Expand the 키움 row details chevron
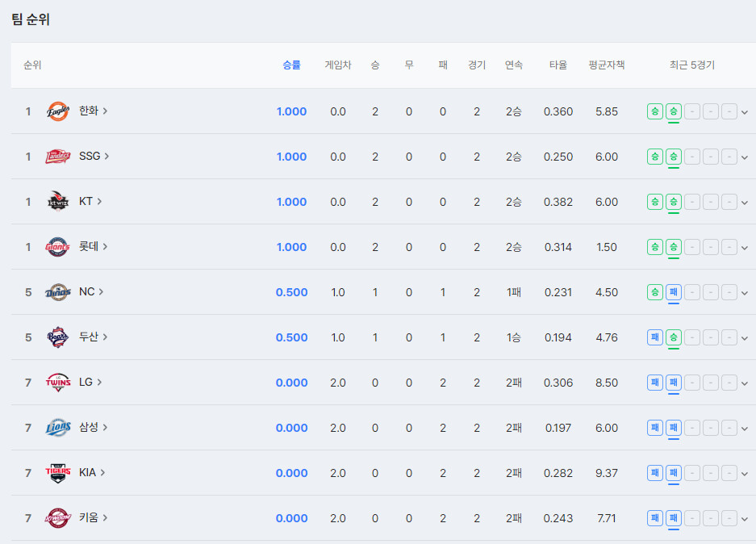The height and width of the screenshot is (544, 756). coord(744,519)
